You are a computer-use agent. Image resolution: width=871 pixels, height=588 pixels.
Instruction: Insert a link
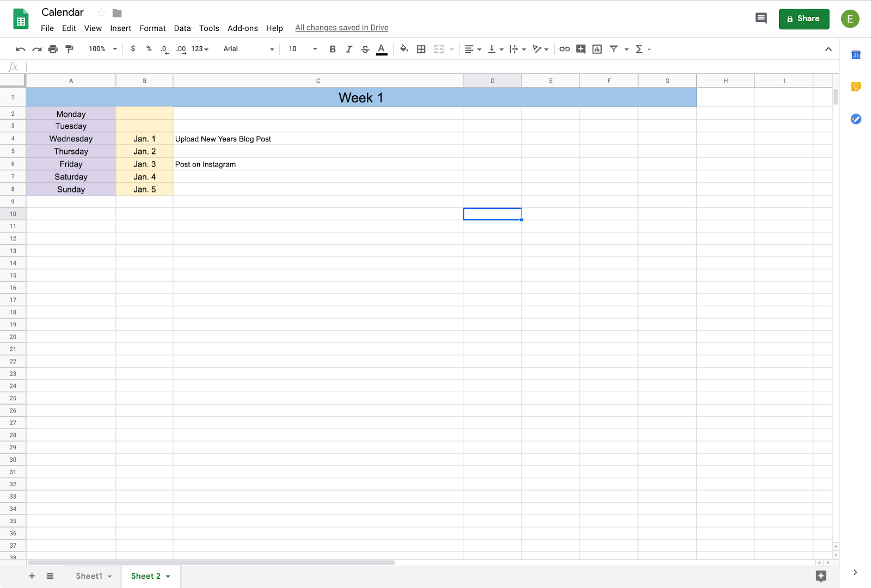[563, 49]
